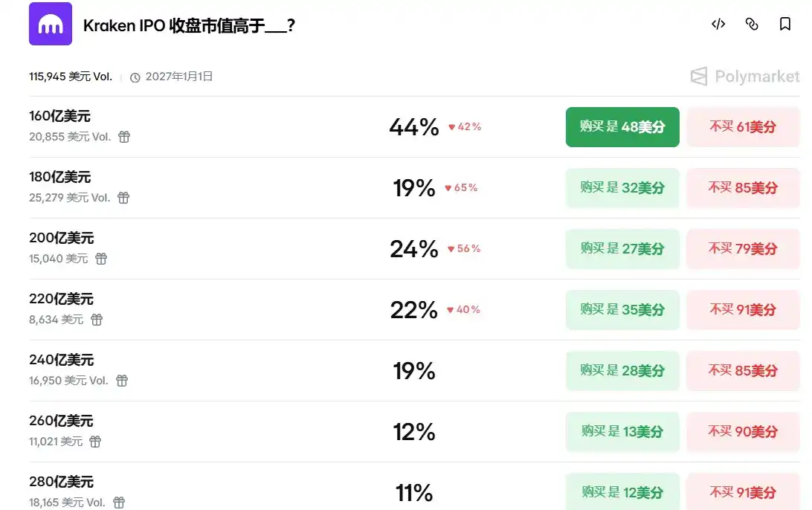Click the gift icon under 180亿美元

click(x=123, y=198)
